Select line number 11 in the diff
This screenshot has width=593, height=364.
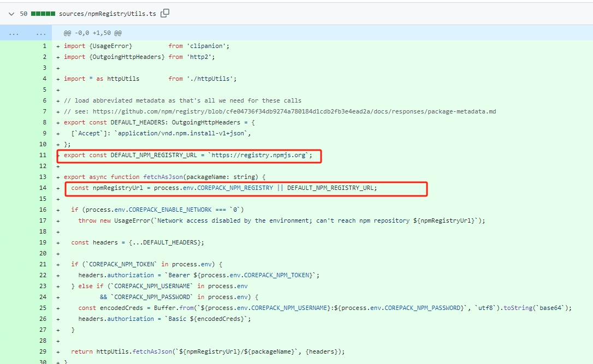point(43,155)
